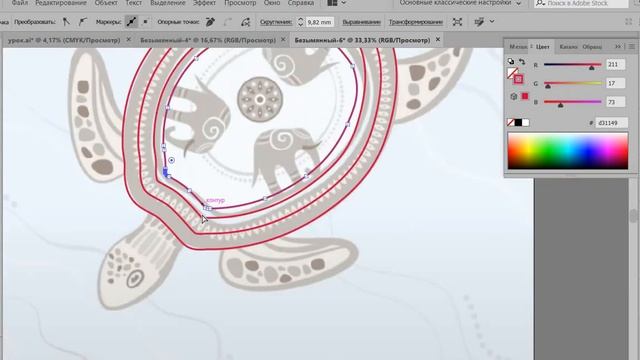Open the Объект menu
The image size is (640, 360).
pyautogui.click(x=106, y=3)
